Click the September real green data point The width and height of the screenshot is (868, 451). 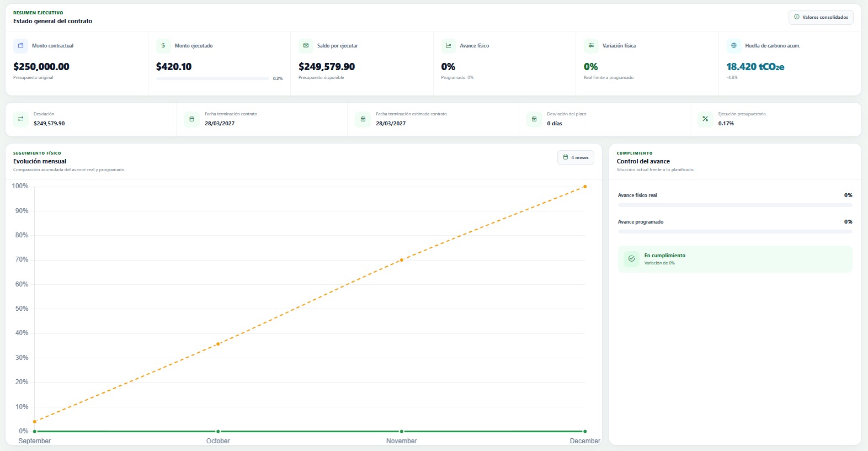[35, 431]
